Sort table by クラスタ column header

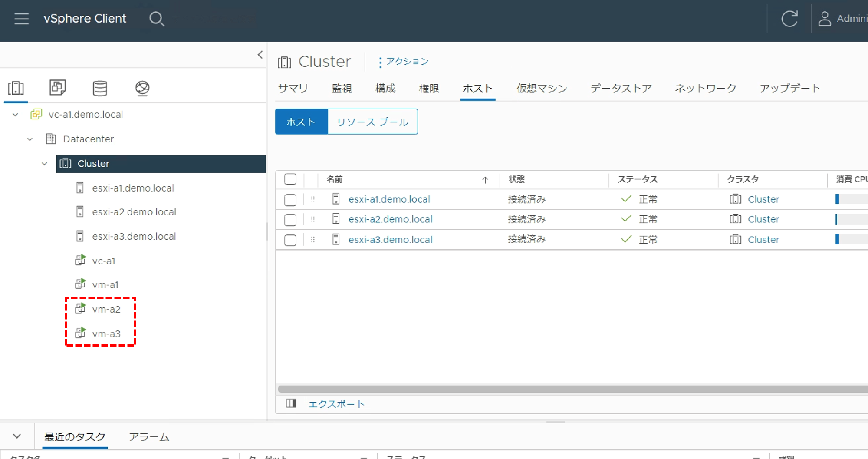click(x=743, y=179)
